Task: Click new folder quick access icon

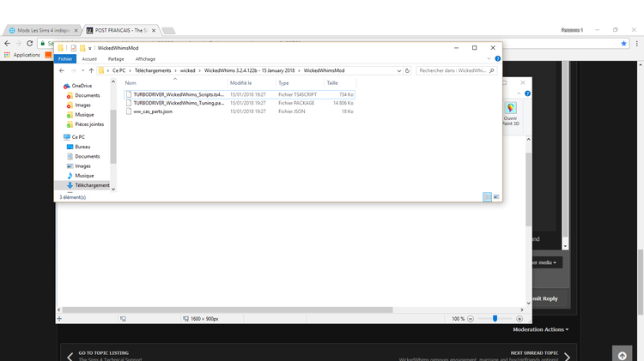Action: [x=82, y=48]
